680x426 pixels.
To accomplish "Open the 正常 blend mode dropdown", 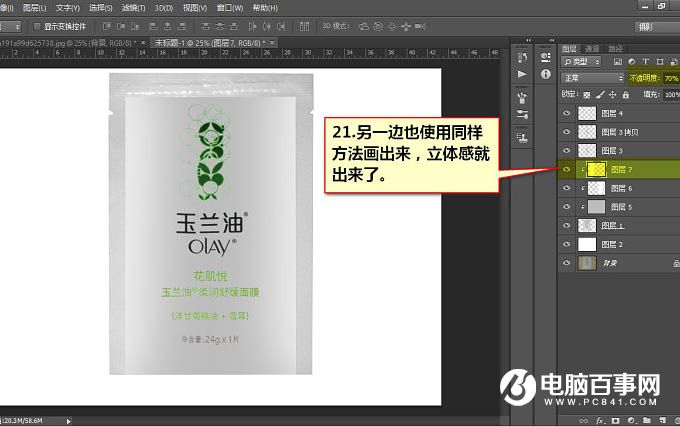I will pos(592,78).
